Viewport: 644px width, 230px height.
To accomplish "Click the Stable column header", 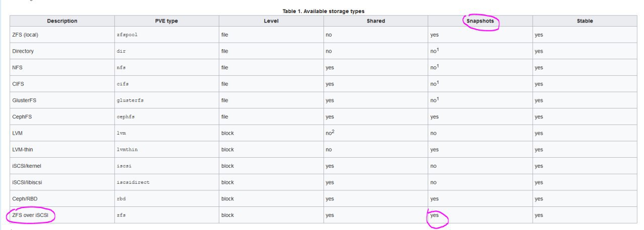I will tap(585, 21).
